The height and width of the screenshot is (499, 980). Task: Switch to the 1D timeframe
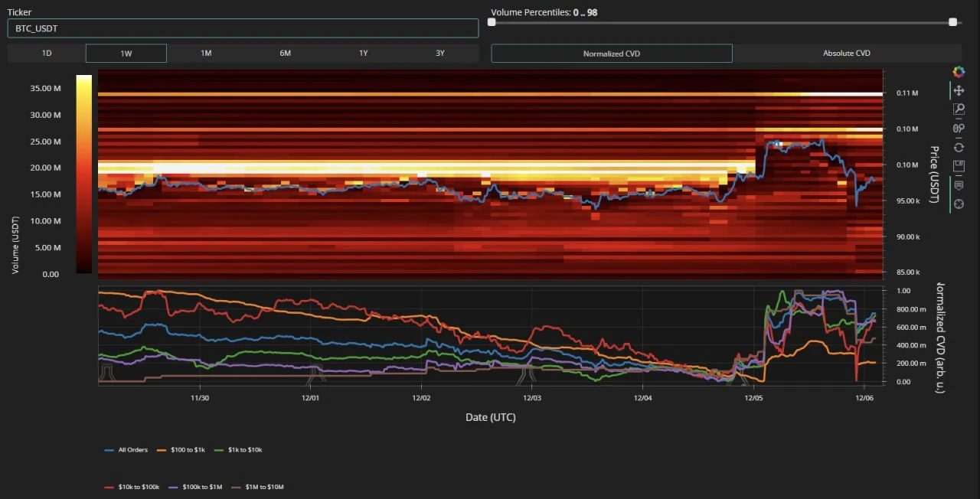[47, 54]
